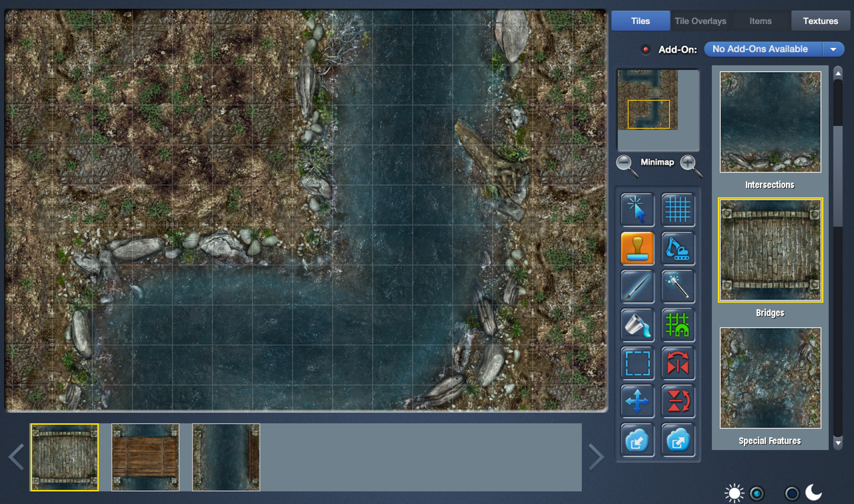Zoom in with right minimap magnifier
This screenshot has height=504, width=854.
click(x=691, y=165)
